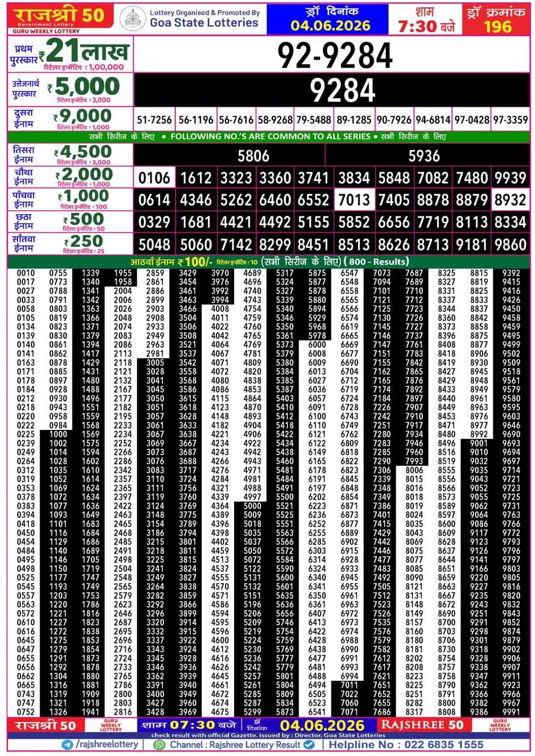Screen dimensions: 535x756
Task: Click the ₹4,500 third prize amount
Action: (x=83, y=152)
